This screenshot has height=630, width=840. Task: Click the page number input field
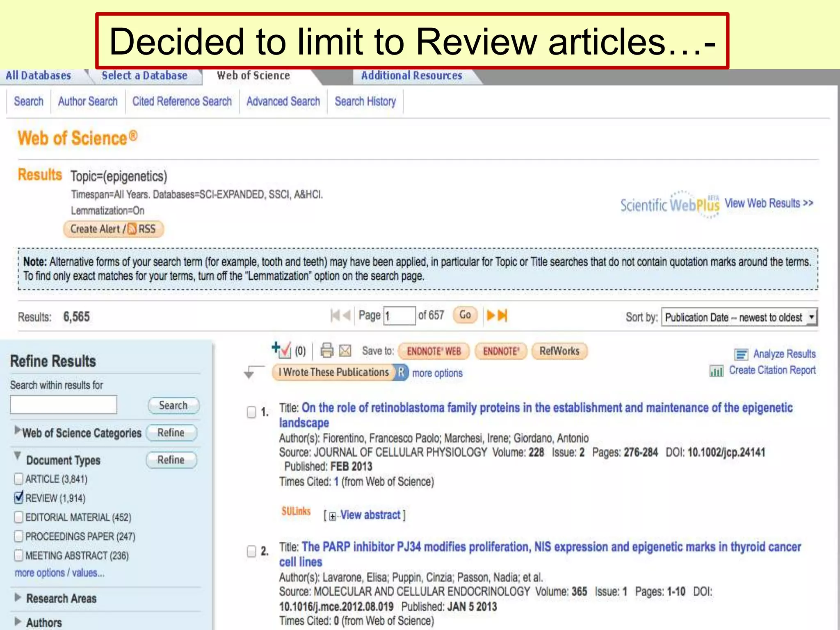[x=399, y=316]
